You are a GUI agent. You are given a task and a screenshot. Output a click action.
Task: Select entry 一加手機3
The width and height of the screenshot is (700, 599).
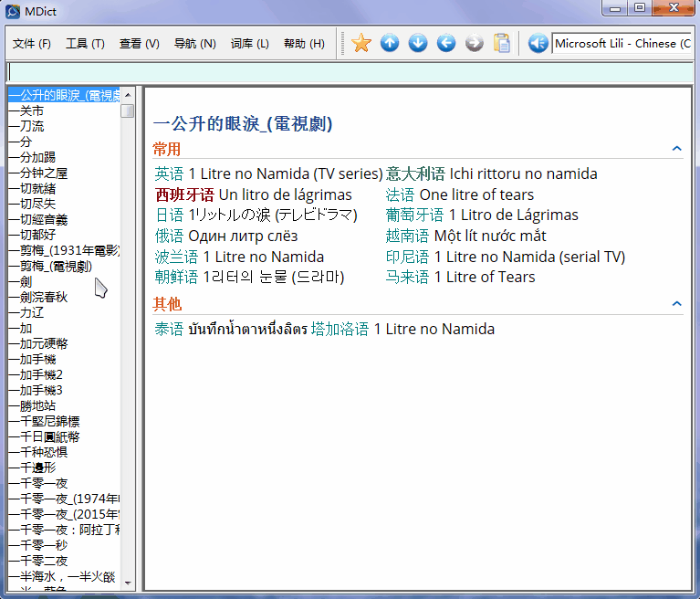(x=36, y=390)
